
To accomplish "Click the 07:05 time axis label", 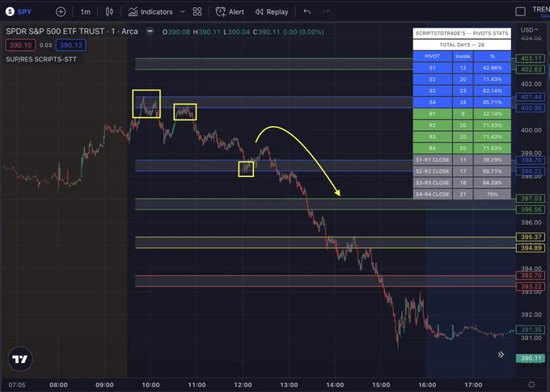I will [x=17, y=385].
